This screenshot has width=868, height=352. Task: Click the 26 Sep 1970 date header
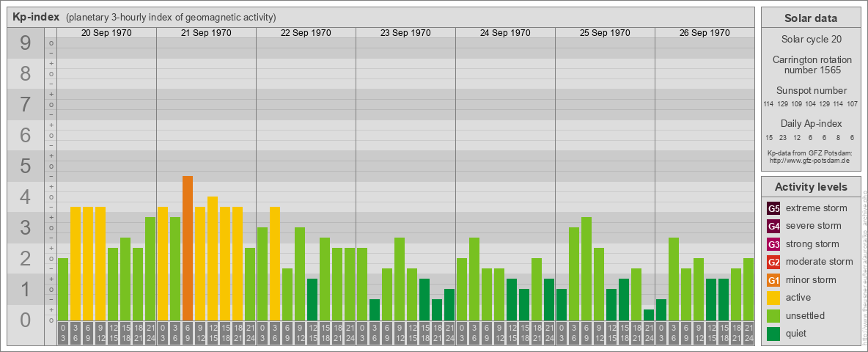click(x=704, y=33)
